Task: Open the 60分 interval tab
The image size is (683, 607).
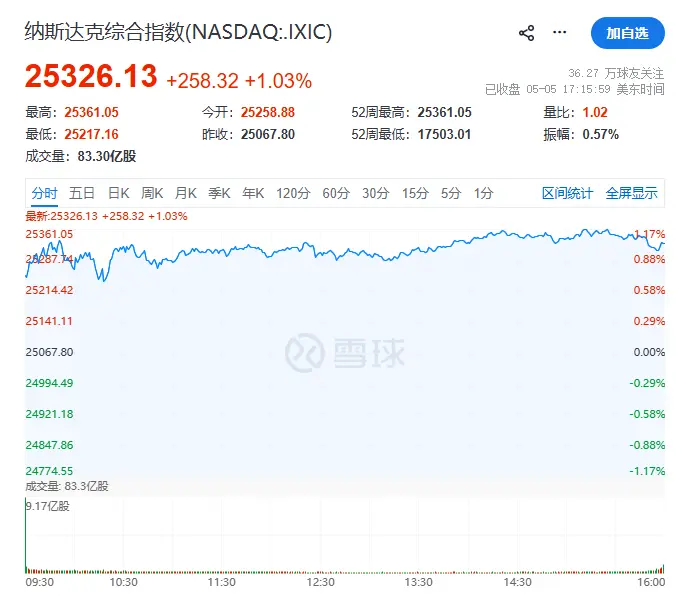Action: coord(336,193)
